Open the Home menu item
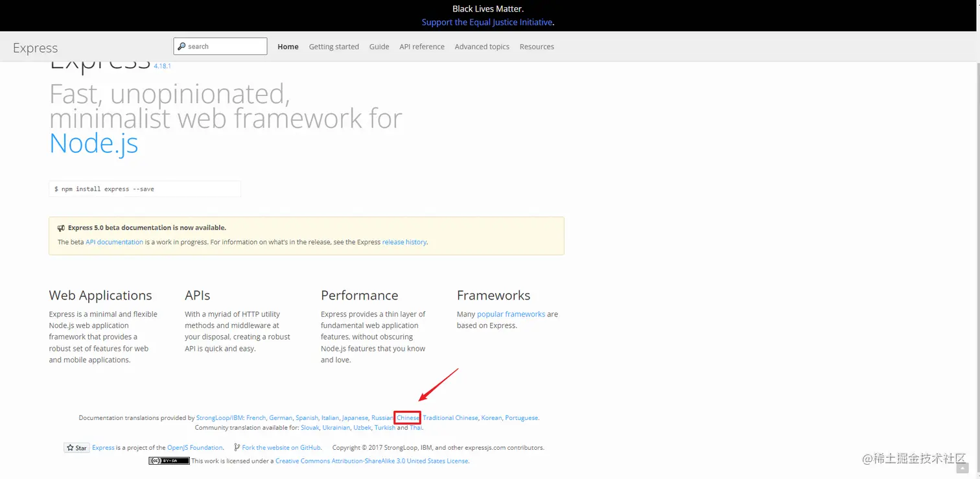980x479 pixels. coord(288,47)
